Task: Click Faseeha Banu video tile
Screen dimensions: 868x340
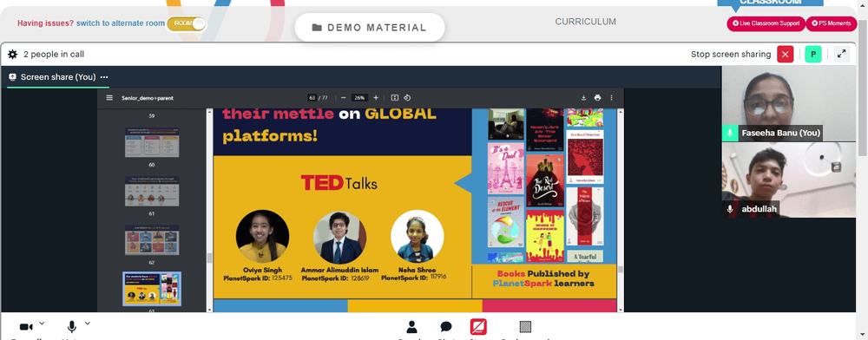Action: point(788,104)
